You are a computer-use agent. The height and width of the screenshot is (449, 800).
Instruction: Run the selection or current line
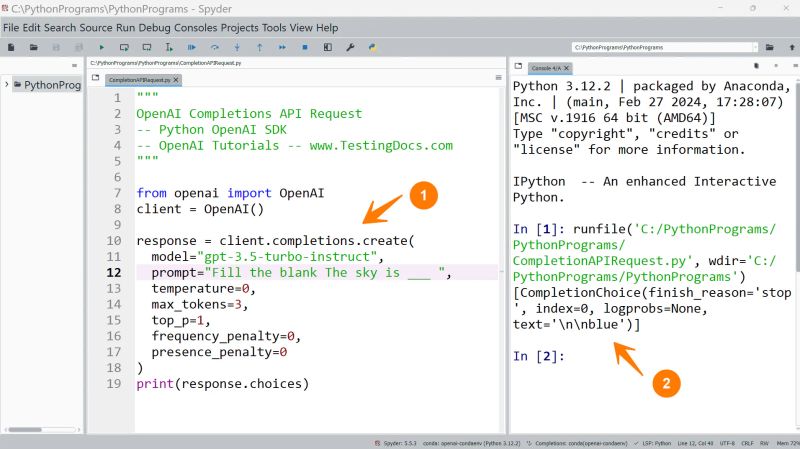coord(169,47)
